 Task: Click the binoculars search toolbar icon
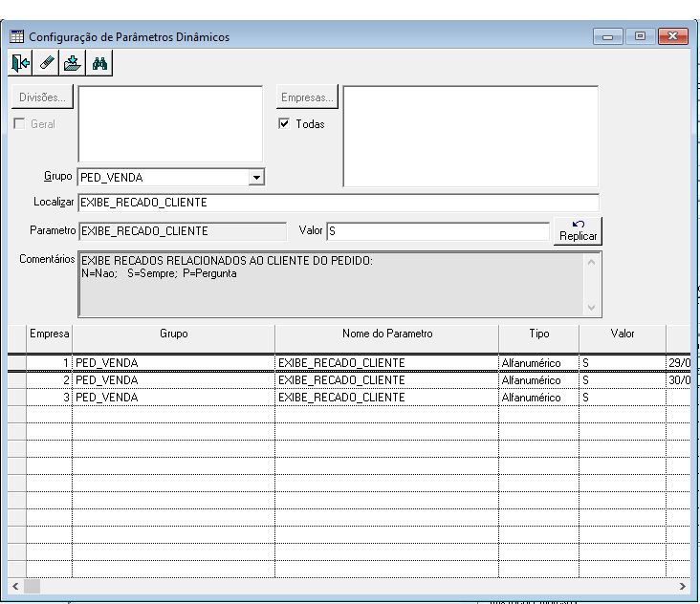coord(99,63)
